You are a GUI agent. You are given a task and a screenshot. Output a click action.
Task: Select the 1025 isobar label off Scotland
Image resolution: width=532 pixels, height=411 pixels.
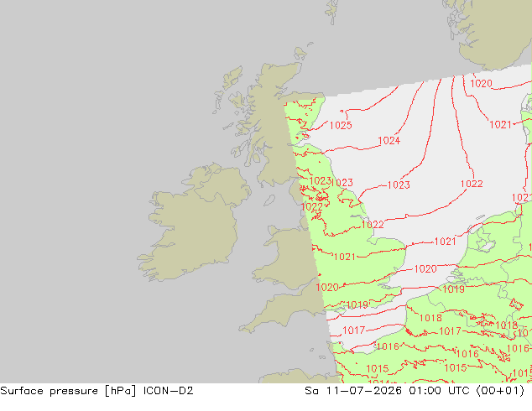click(341, 126)
